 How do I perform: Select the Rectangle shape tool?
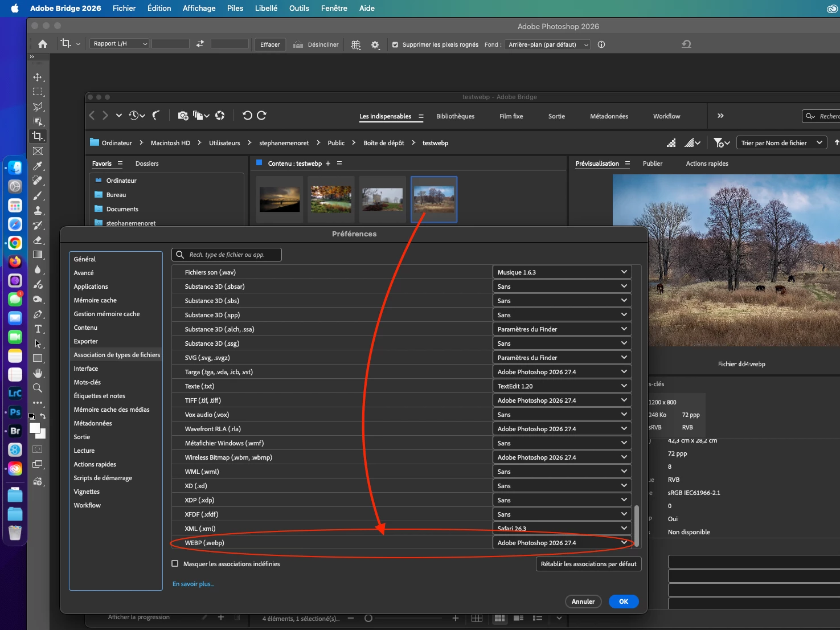pyautogui.click(x=38, y=358)
